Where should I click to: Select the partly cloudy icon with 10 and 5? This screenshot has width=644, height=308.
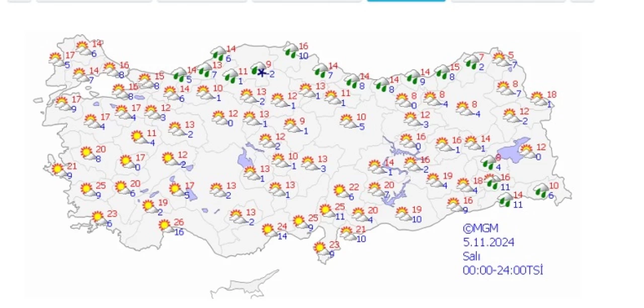(347, 121)
